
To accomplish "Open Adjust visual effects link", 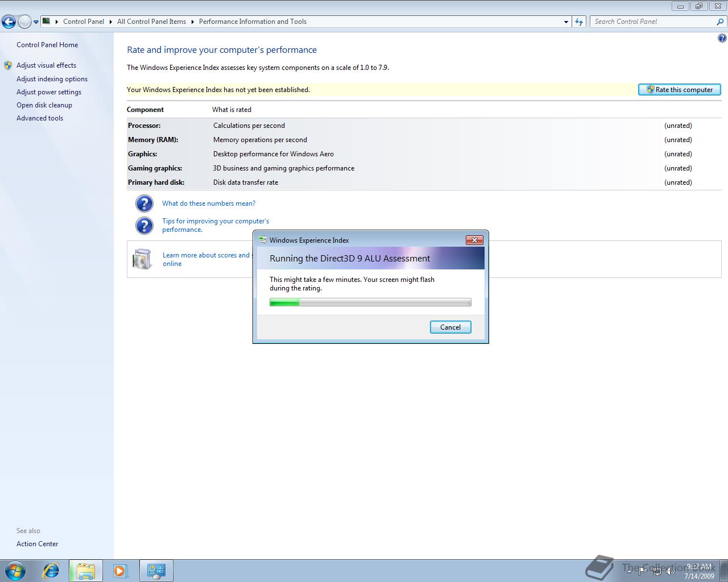I will coord(46,65).
